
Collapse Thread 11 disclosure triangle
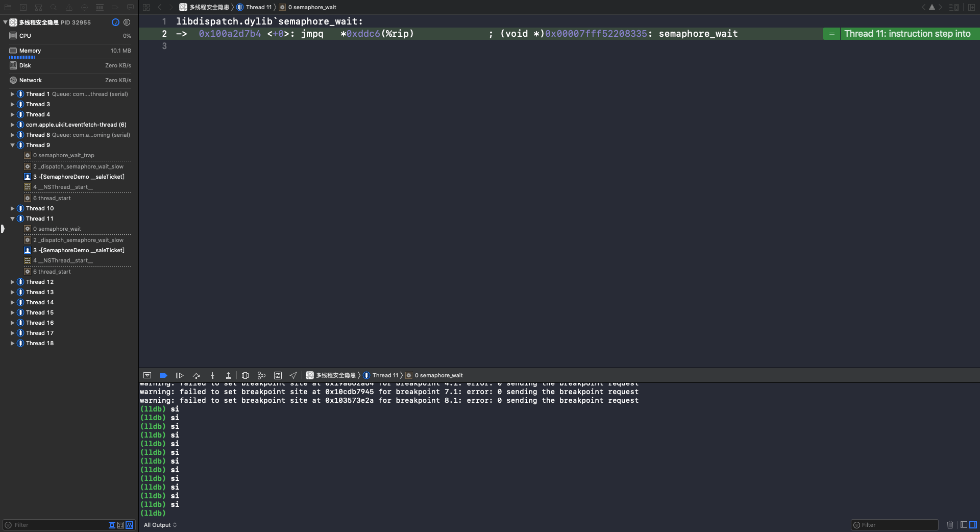[12, 219]
